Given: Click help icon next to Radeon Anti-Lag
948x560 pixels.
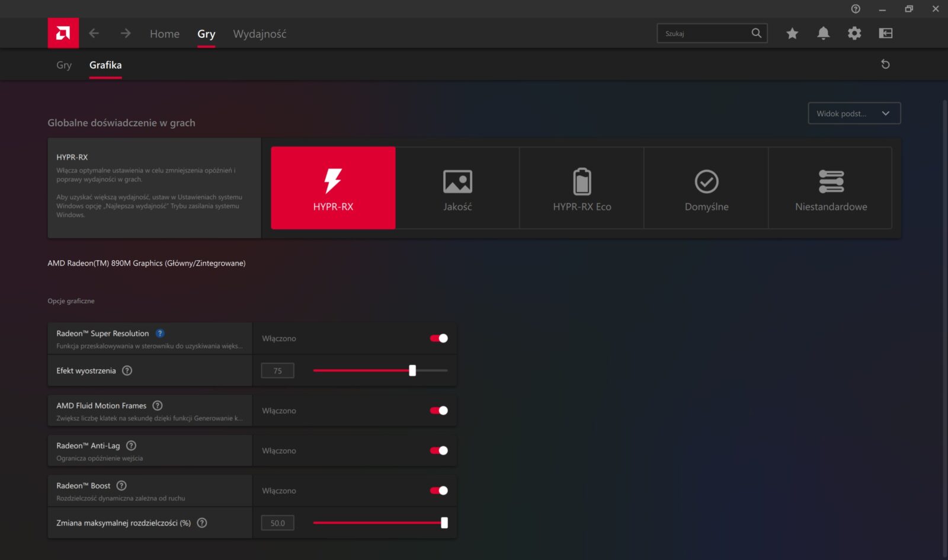Looking at the screenshot, I should (132, 446).
